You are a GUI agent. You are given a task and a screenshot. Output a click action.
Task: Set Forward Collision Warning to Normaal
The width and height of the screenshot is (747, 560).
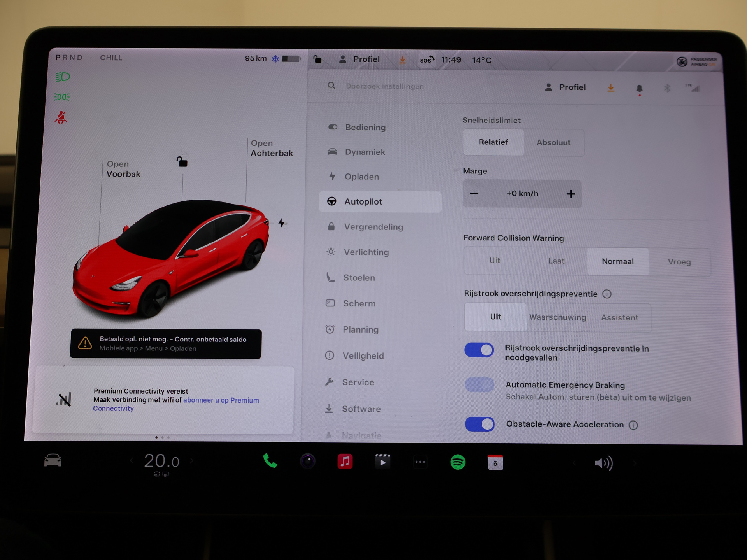point(618,261)
